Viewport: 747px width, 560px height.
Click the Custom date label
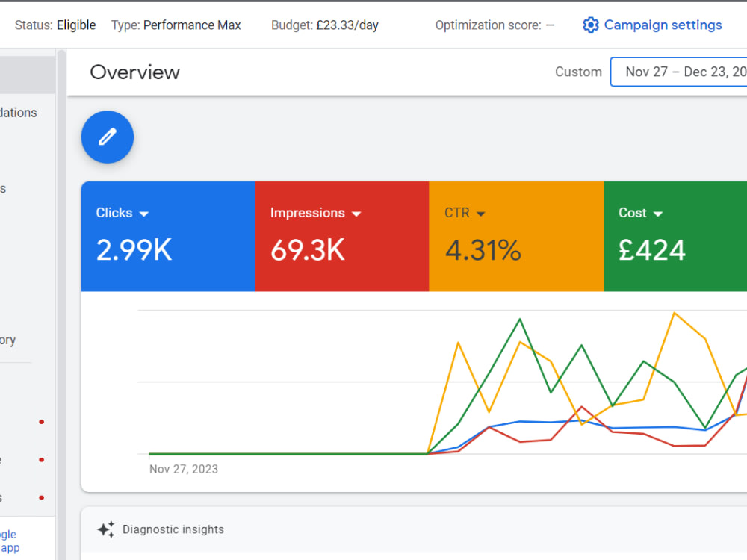tap(578, 72)
